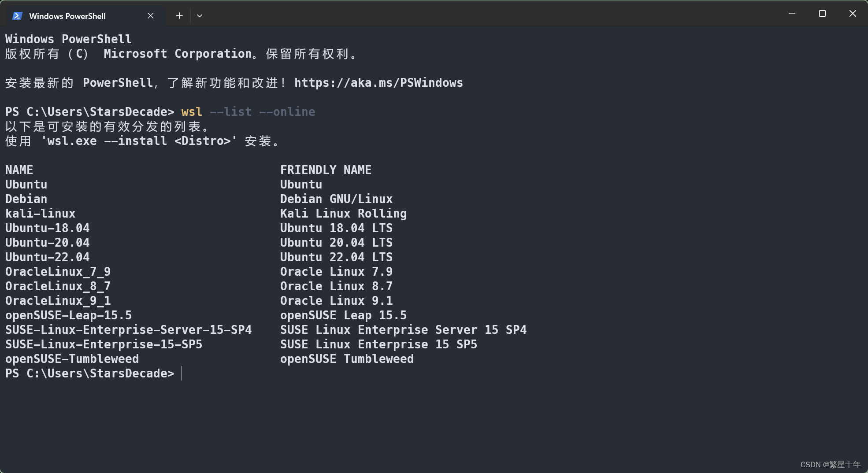Select the Windows PowerShell tab
868x473 pixels.
tap(85, 16)
